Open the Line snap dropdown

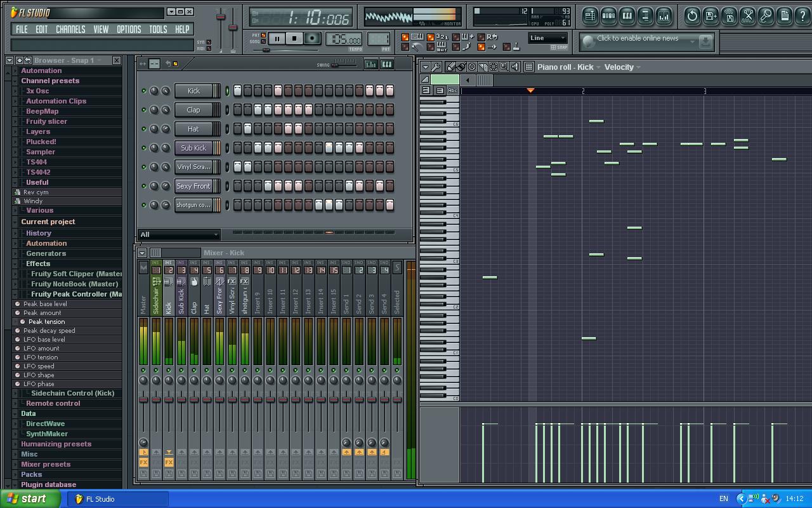pos(547,38)
